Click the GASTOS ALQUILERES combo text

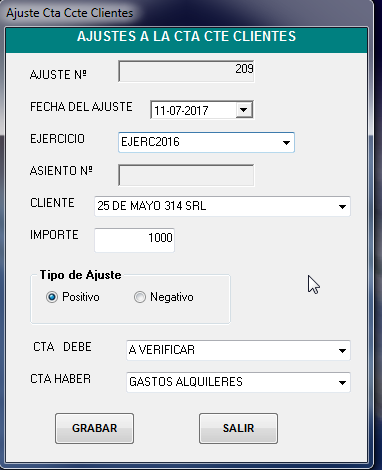(x=186, y=382)
